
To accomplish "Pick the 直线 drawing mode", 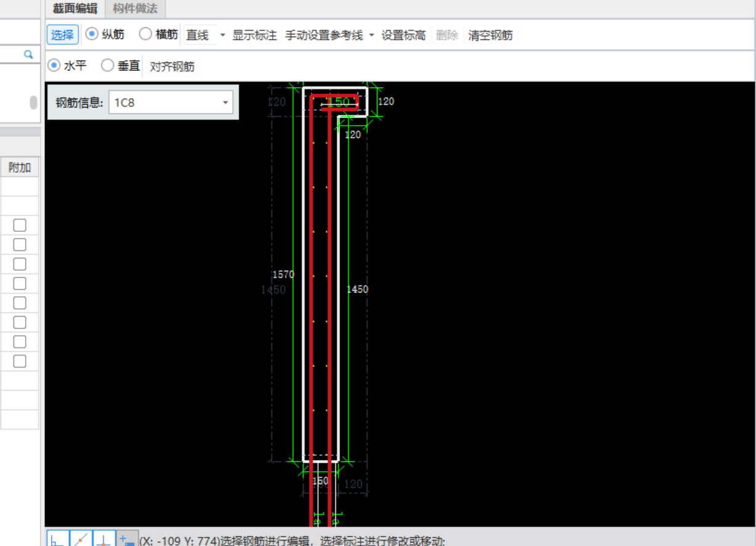I will click(198, 35).
